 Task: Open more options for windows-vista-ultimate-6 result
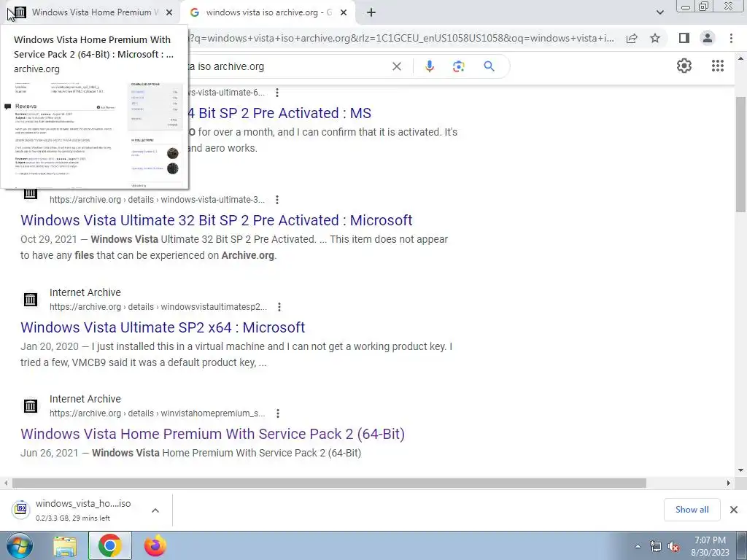[x=277, y=93]
